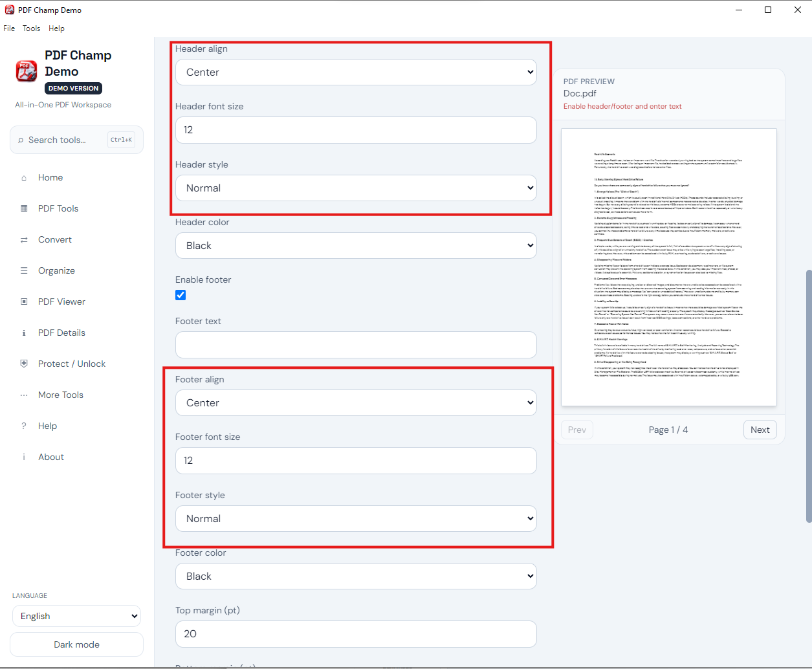The width and height of the screenshot is (812, 669).
Task: Open the Footer style dropdown
Action: (356, 519)
